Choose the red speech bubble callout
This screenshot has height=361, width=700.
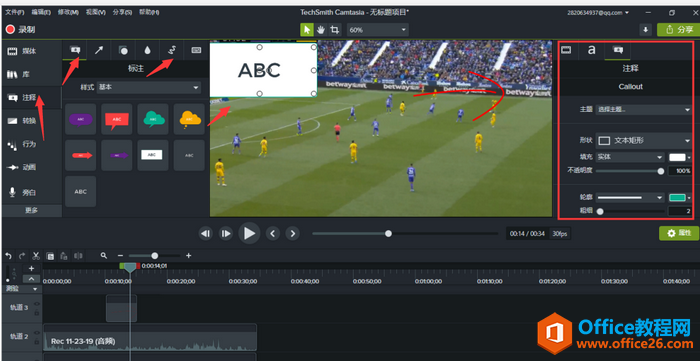coord(117,119)
